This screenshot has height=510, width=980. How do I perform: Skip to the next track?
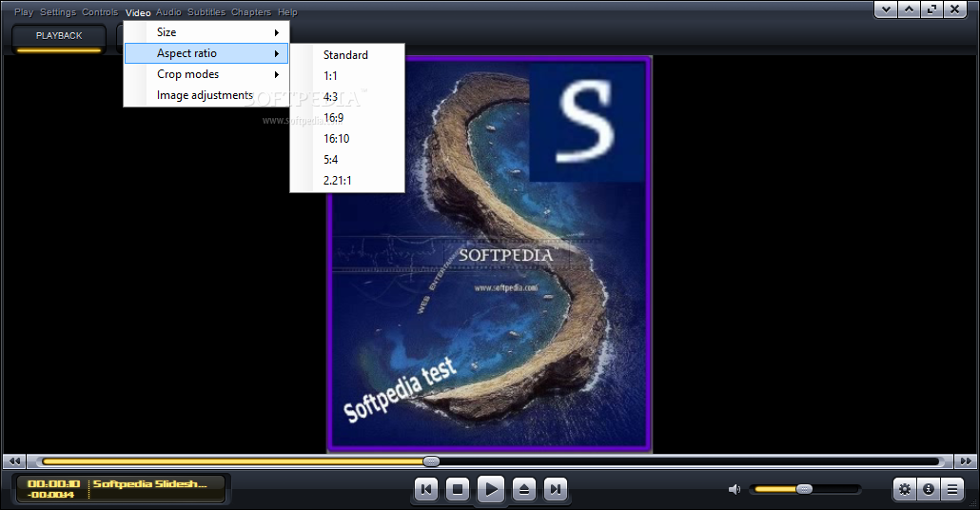point(556,489)
